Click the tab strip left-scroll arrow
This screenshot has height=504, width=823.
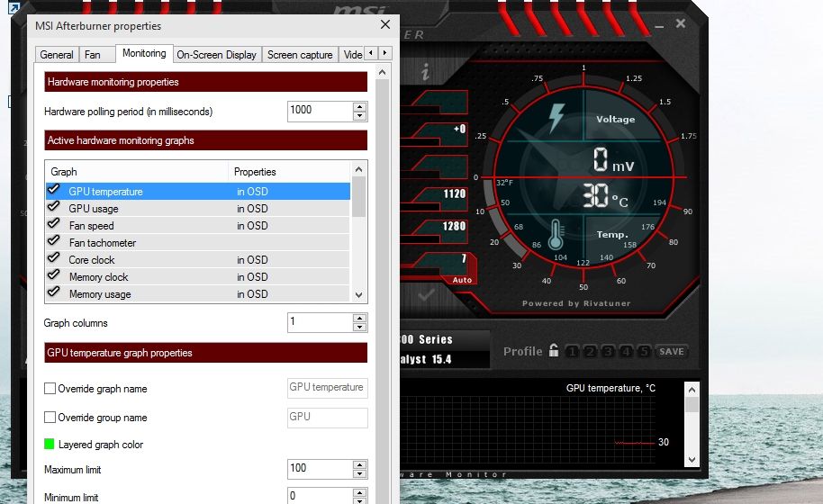pos(371,52)
